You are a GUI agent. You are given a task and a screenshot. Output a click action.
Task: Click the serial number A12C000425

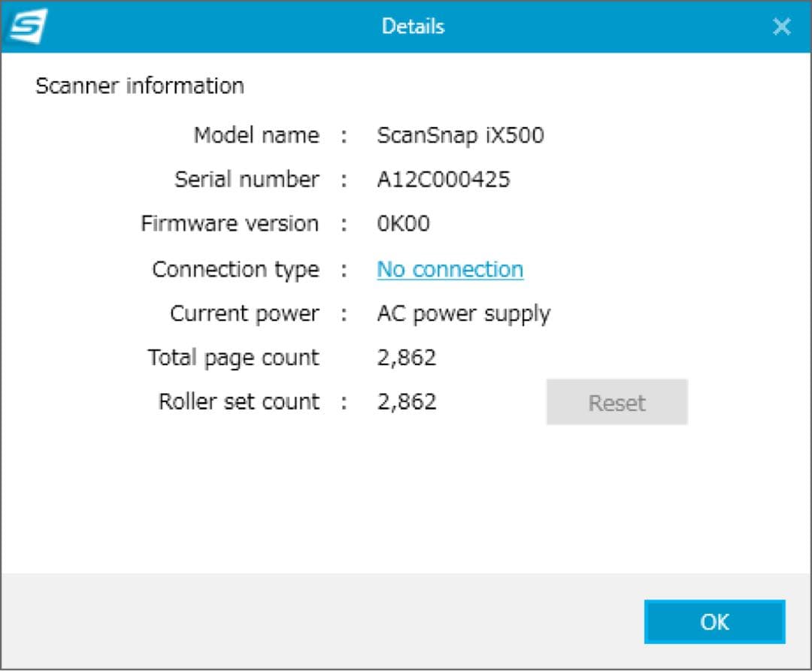click(444, 180)
